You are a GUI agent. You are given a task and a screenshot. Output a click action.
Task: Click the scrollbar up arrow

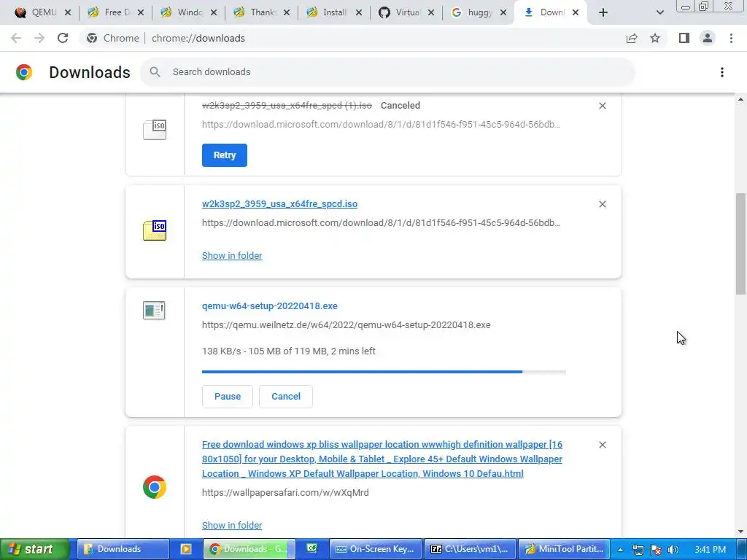(740, 99)
